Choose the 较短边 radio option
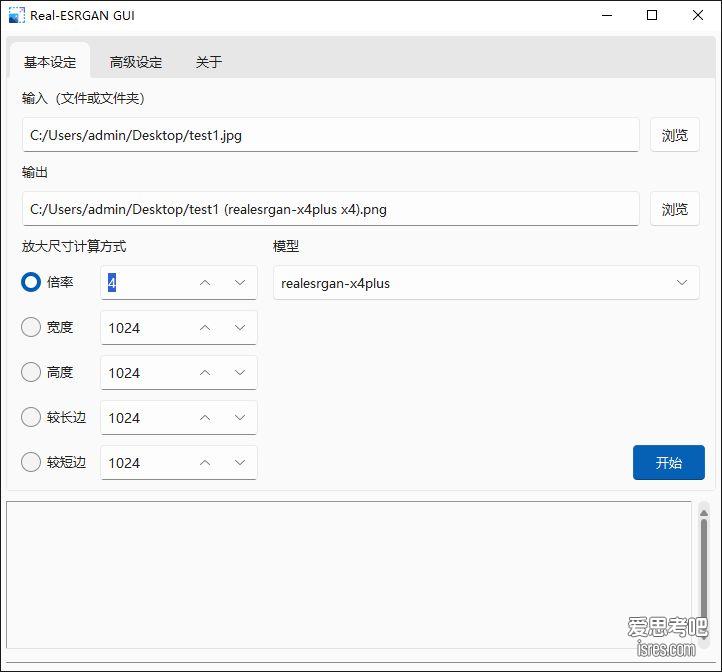Viewport: 722px width, 672px height. (31, 463)
